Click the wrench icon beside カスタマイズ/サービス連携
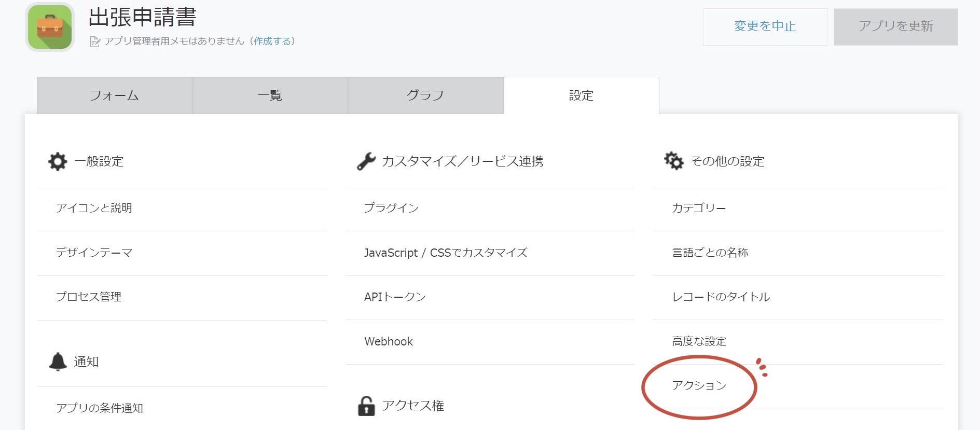Viewport: 980px width, 430px height. pyautogui.click(x=366, y=161)
